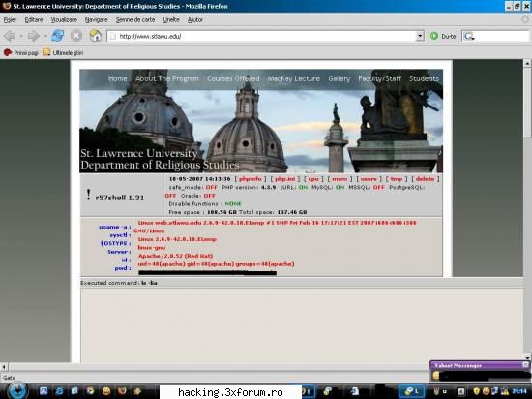This screenshot has width=532, height=399.
Task: Click the Apache/2.0.52 (Red Hat) server value
Action: pos(175,256)
